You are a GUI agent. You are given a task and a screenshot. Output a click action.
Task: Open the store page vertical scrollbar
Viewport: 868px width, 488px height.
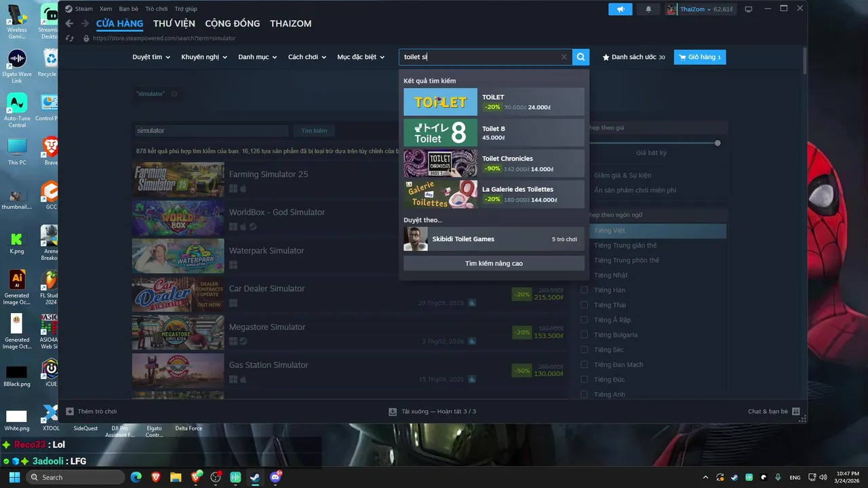click(805, 61)
